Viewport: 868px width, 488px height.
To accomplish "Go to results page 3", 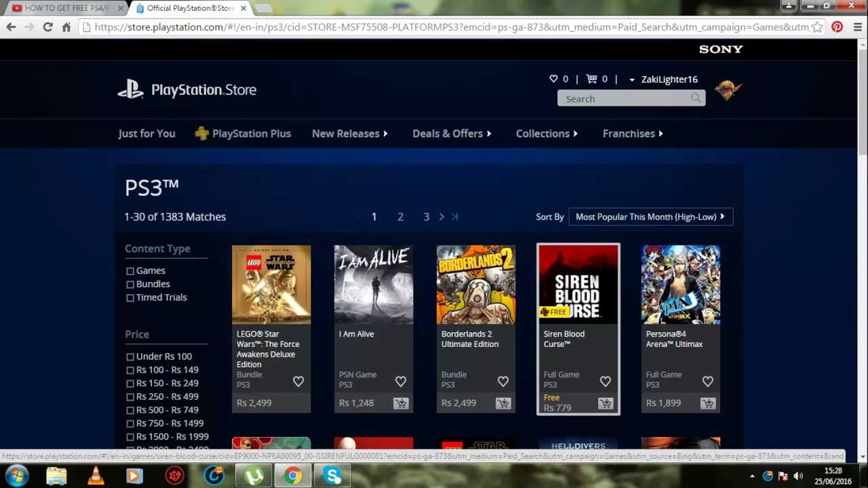I will pos(427,217).
